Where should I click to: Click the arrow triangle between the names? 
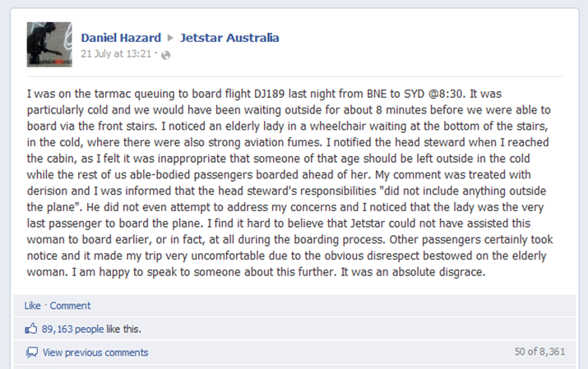click(x=170, y=38)
